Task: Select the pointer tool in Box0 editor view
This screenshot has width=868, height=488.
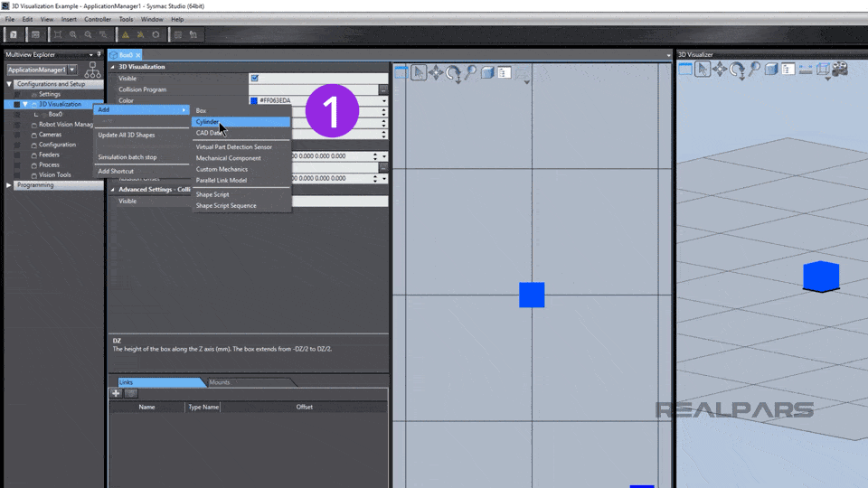Action: coord(419,72)
